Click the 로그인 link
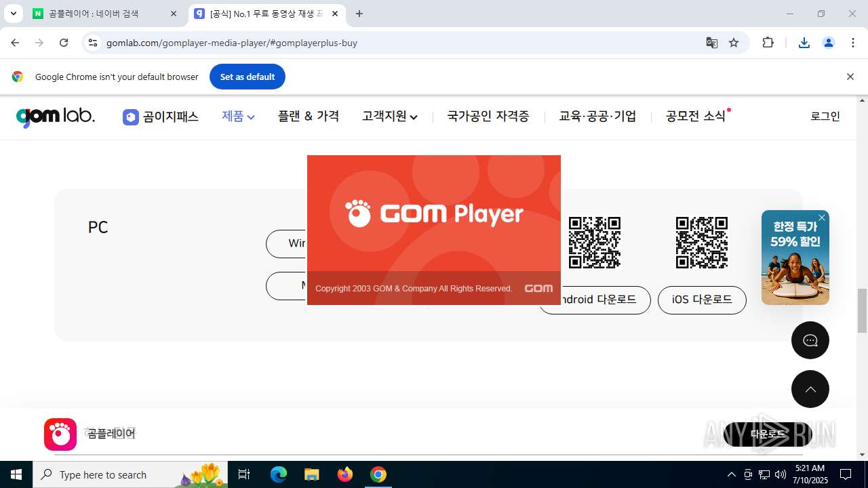Viewport: 868px width, 488px height. tap(825, 117)
